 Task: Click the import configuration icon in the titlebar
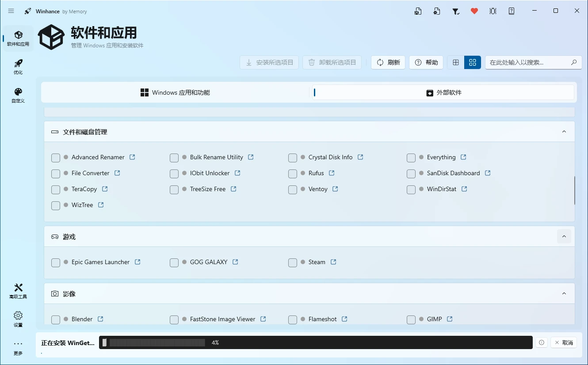pos(437,11)
